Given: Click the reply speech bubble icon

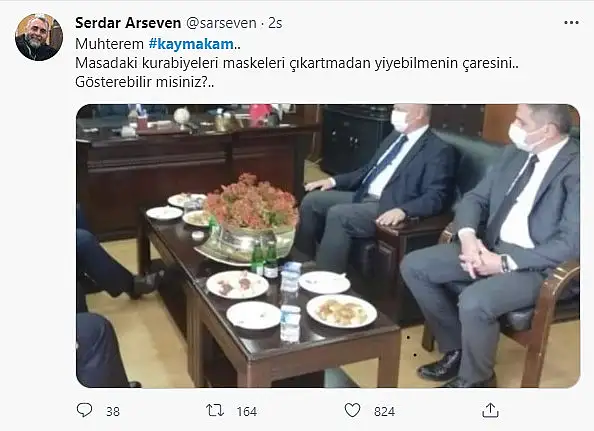Looking at the screenshot, I should pyautogui.click(x=84, y=410).
